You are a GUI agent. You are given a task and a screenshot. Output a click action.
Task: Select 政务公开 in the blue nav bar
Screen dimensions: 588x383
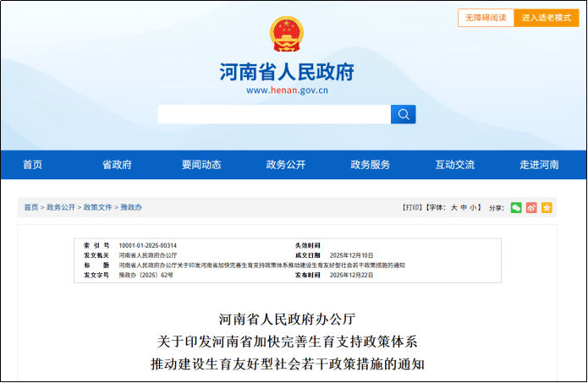tap(286, 165)
